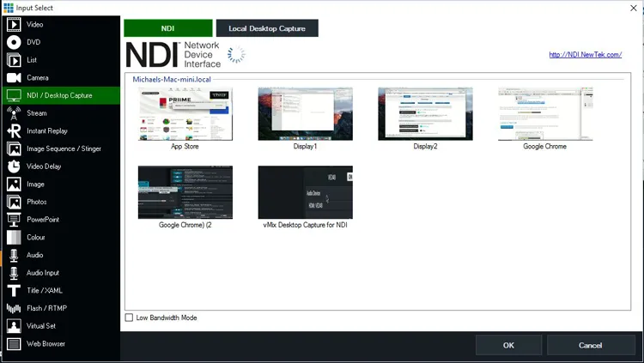Viewport: 644px width, 363px height.
Task: Open the Audio microphone icon
Action: 14,255
